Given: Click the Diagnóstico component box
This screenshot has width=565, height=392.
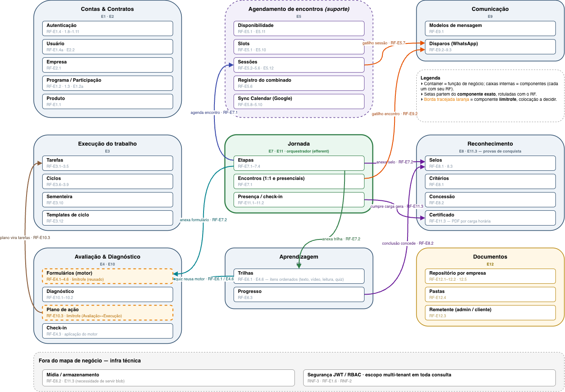Looking at the screenshot, I should coord(107,294).
